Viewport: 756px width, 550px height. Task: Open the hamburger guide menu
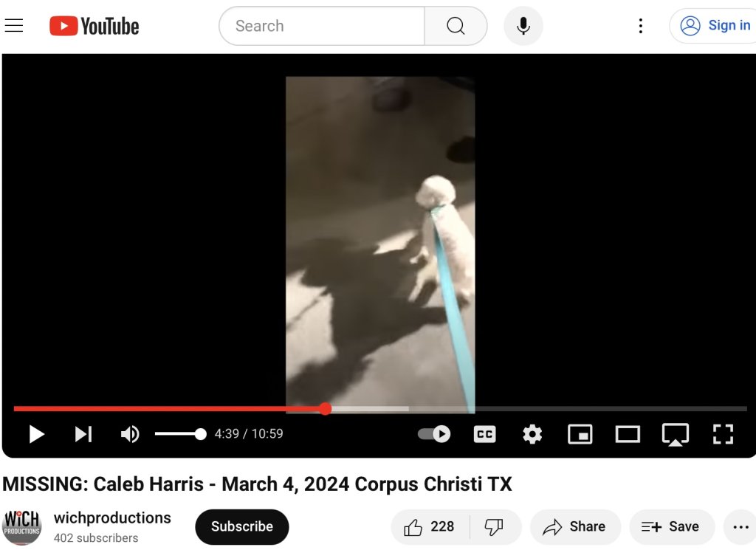(x=14, y=25)
